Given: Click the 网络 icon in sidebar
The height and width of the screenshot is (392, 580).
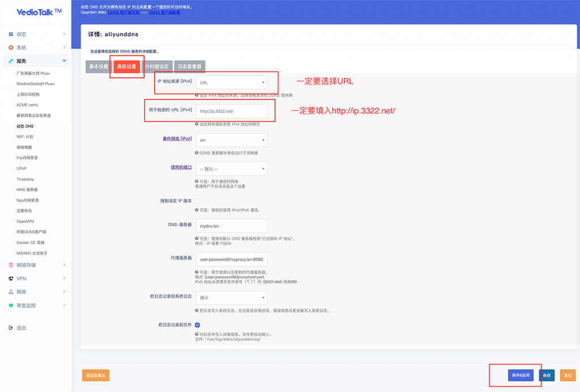Looking at the screenshot, I should (x=11, y=292).
